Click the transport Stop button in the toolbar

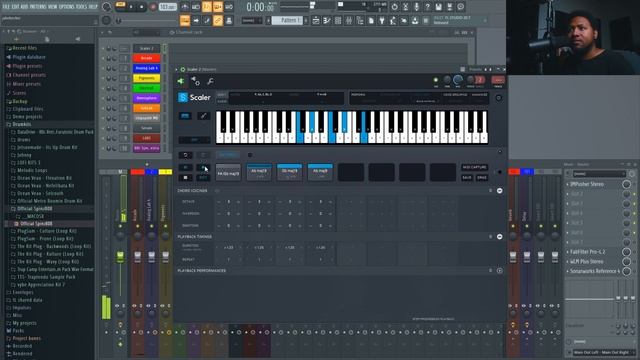[142, 7]
